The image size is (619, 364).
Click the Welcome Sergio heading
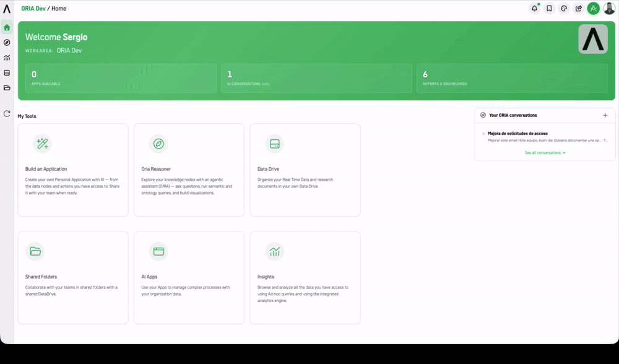coord(56,37)
